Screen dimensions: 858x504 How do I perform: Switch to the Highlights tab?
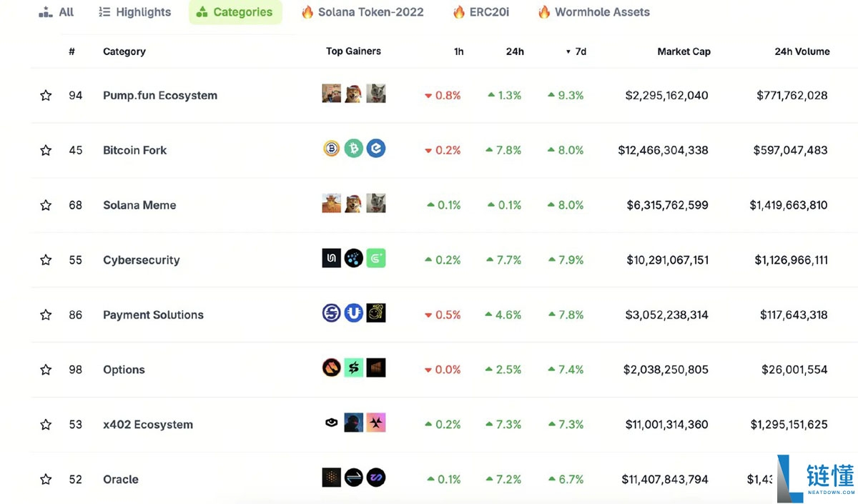(x=135, y=12)
